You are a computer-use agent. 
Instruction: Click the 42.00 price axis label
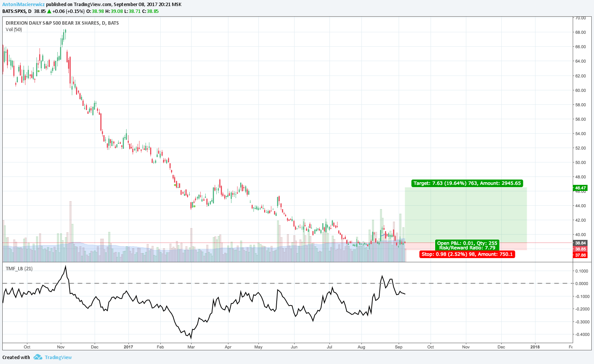[x=580, y=220]
